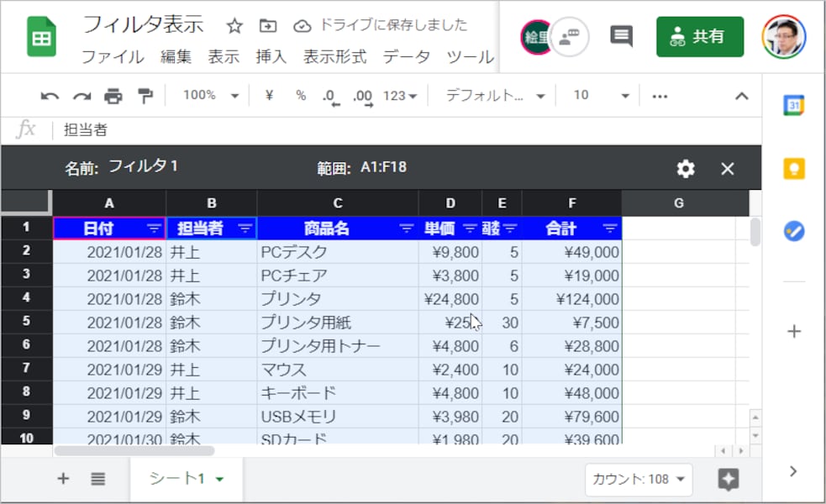This screenshot has height=504, width=826.
Task: Open the 123 number format dropdown
Action: [400, 96]
